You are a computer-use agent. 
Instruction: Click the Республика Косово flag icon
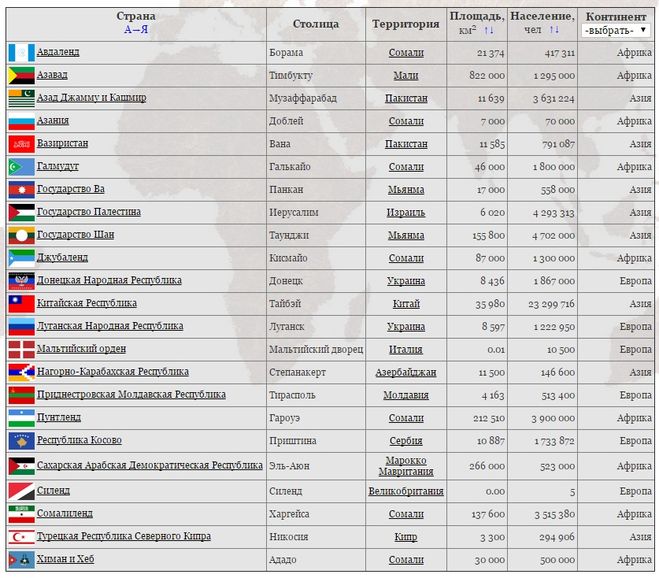point(20,440)
